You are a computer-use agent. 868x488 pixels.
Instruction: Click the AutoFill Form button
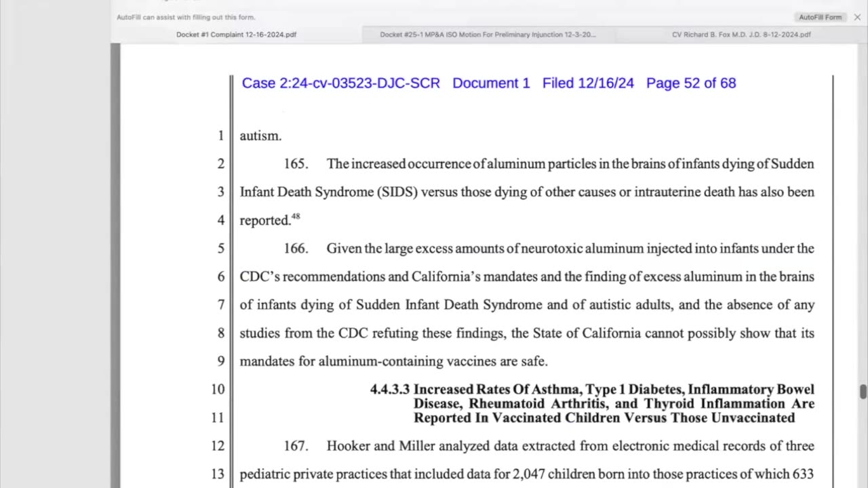tap(820, 17)
